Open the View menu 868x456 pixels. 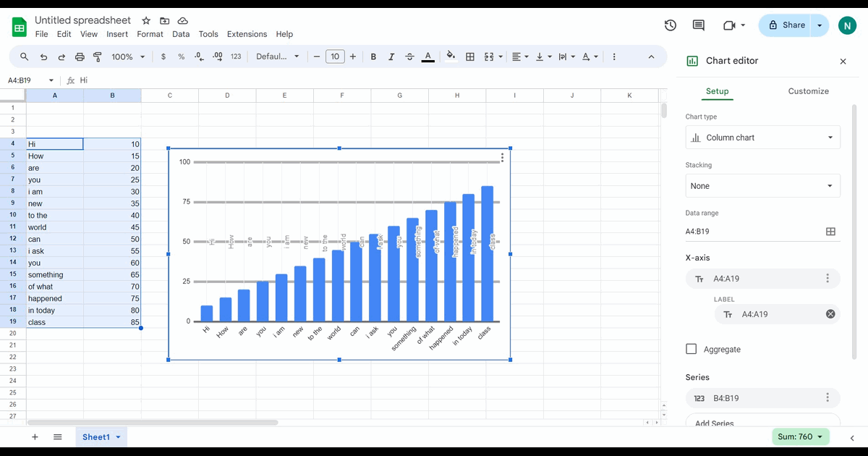click(x=89, y=34)
